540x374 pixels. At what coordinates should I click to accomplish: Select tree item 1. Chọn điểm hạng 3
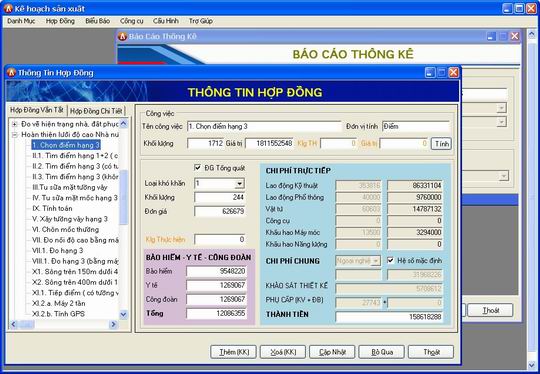(x=66, y=145)
